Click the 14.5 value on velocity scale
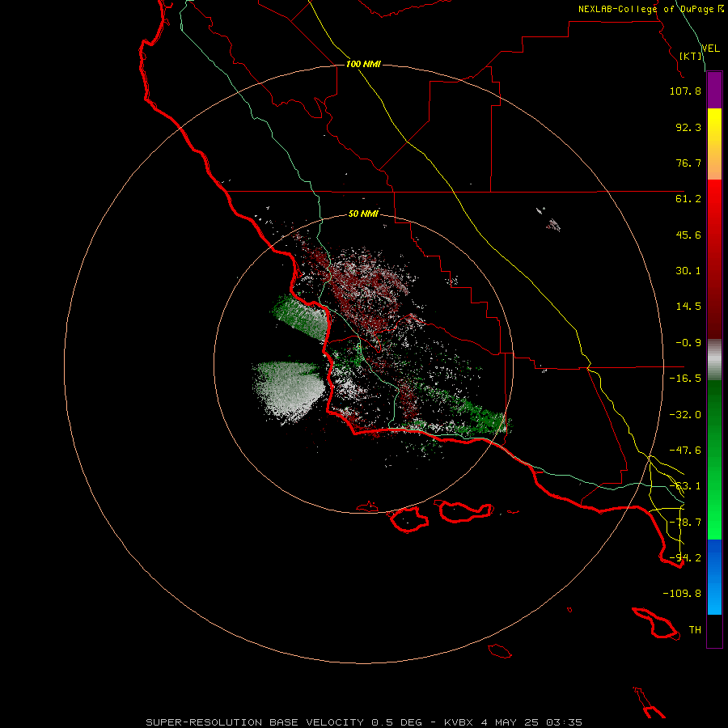This screenshot has width=728, height=728. point(688,307)
